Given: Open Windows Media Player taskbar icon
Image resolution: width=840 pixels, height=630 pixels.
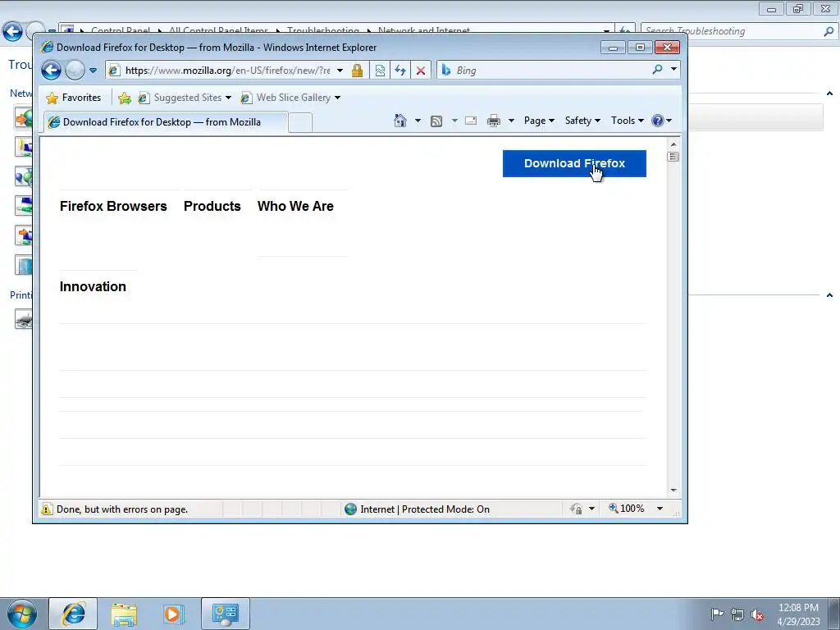Looking at the screenshot, I should click(174, 614).
